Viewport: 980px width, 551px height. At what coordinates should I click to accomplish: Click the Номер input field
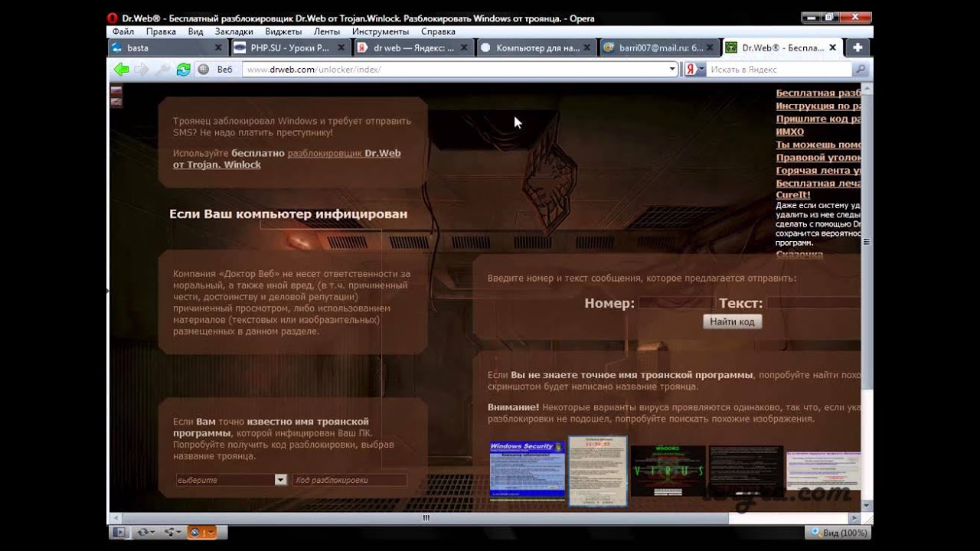(x=675, y=303)
